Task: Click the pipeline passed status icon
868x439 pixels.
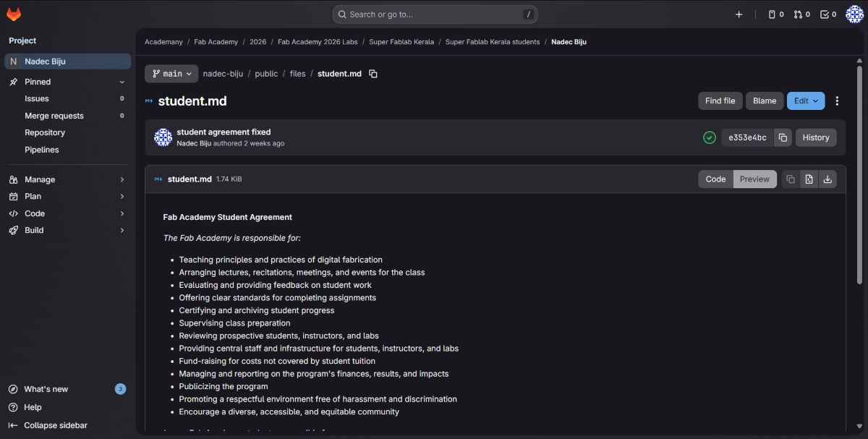Action: pyautogui.click(x=710, y=137)
